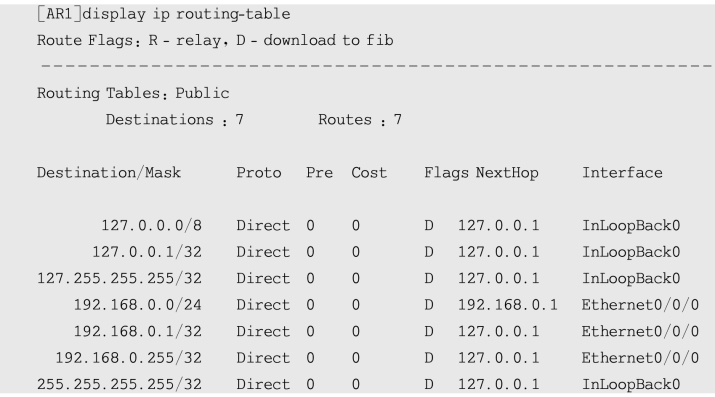Viewport: 715px width, 397px height.
Task: Select the 127.0.0.1/32 destination entry
Action: [147, 252]
